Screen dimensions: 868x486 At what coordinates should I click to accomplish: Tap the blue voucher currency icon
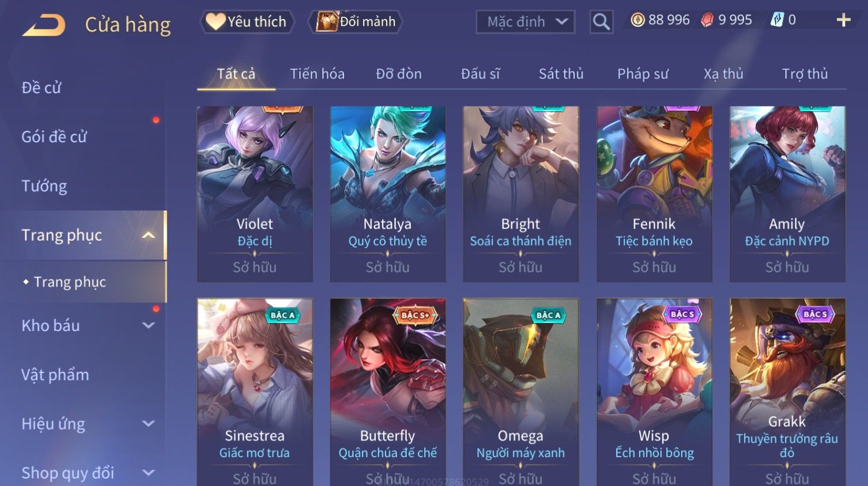point(777,20)
